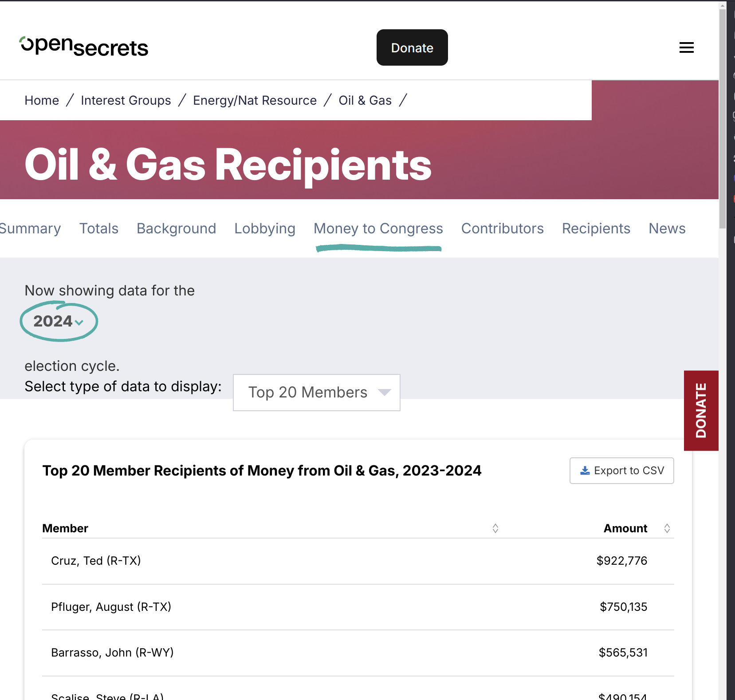Click the Export to CSV button
The image size is (735, 700).
tap(621, 471)
